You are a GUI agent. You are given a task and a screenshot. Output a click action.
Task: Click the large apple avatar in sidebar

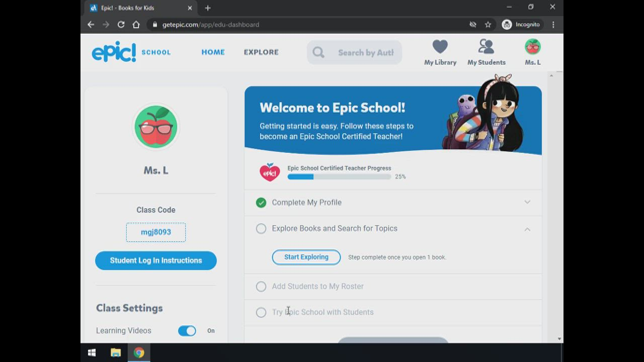(156, 127)
